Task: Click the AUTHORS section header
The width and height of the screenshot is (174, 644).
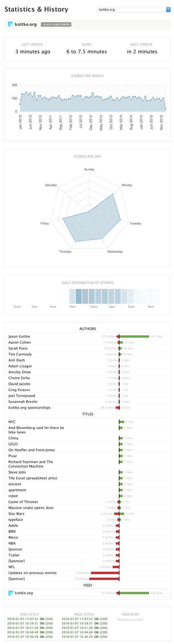Action: point(88,329)
